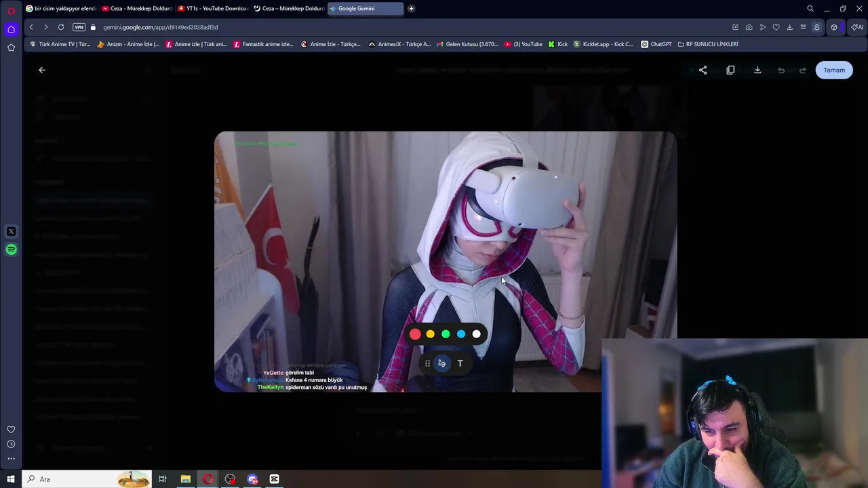Open the sidebar history clock icon
Image resolution: width=868 pixels, height=488 pixels.
click(11, 444)
